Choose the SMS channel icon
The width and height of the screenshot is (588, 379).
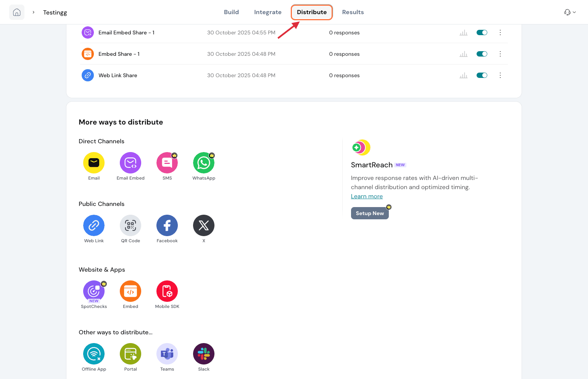click(167, 163)
